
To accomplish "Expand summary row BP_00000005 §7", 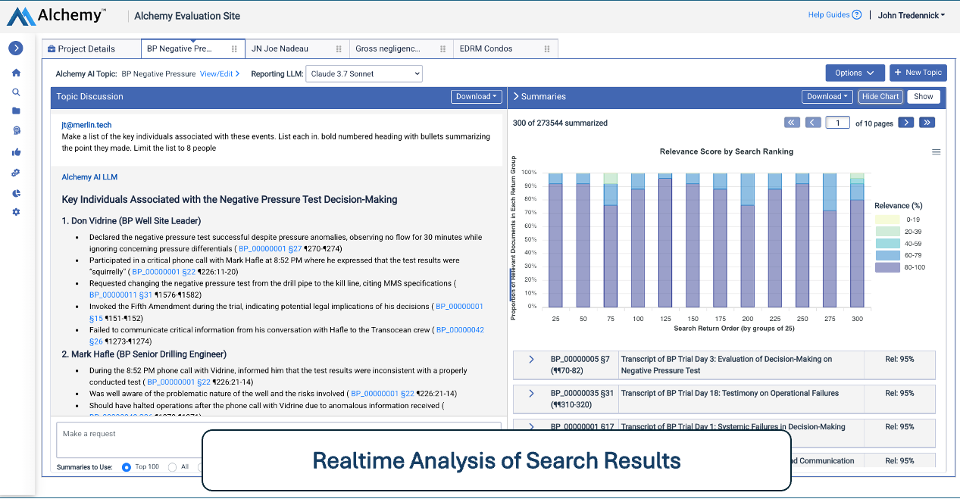I will coord(531,359).
